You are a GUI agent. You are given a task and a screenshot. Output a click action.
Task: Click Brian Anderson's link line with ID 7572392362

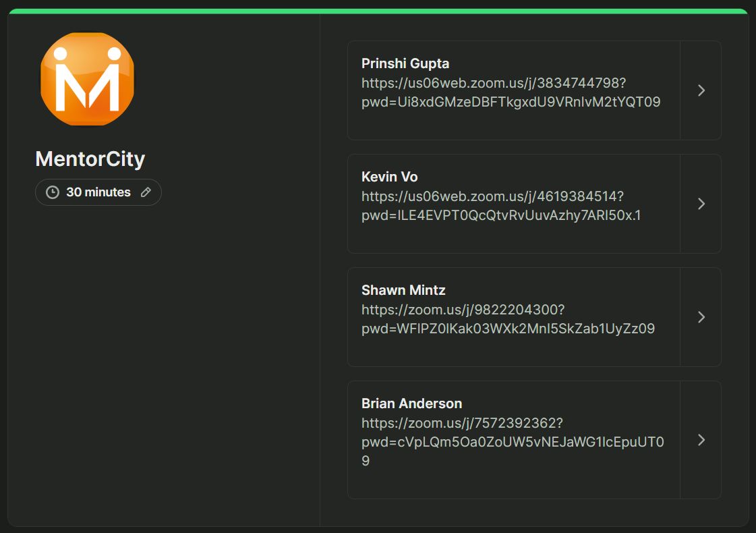(462, 423)
